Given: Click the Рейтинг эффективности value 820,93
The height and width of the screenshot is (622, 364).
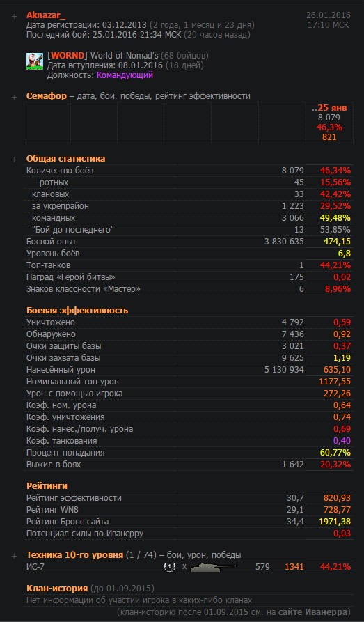Looking at the screenshot, I should point(337,498).
